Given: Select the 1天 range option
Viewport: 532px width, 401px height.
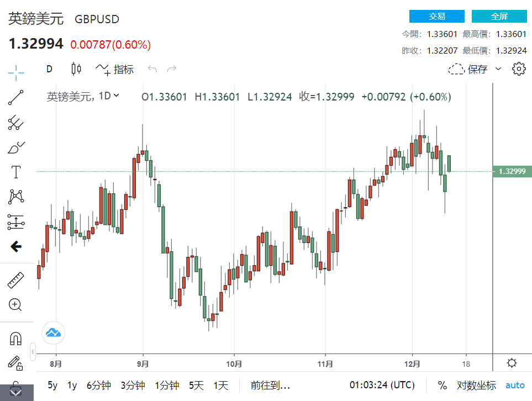Looking at the screenshot, I should pyautogui.click(x=221, y=386).
